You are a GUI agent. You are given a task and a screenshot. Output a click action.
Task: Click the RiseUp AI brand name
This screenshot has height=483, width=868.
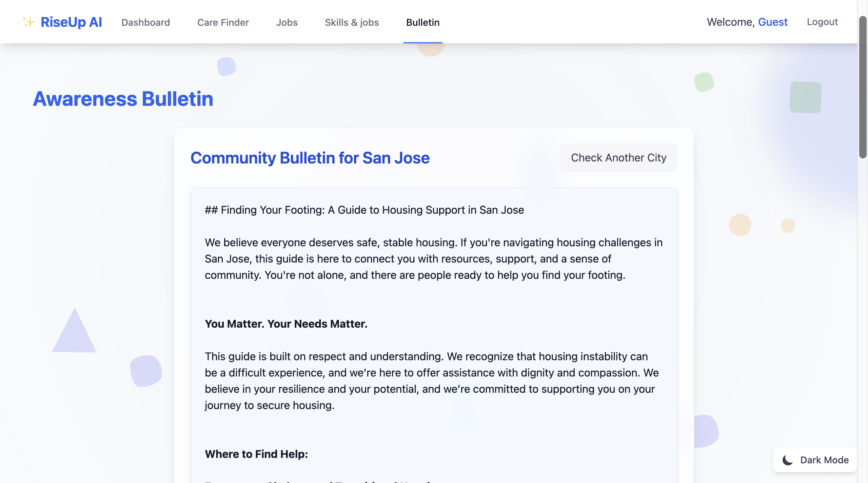[71, 22]
